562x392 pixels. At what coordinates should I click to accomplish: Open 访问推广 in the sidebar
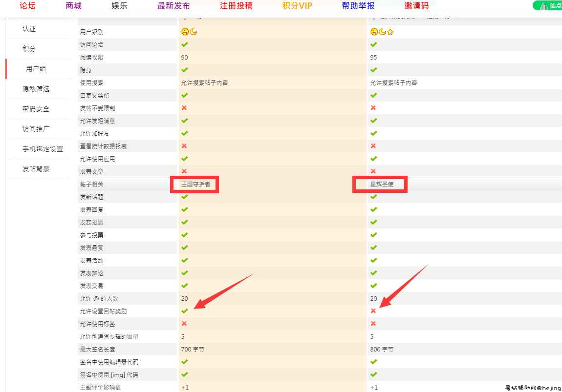pyautogui.click(x=36, y=129)
